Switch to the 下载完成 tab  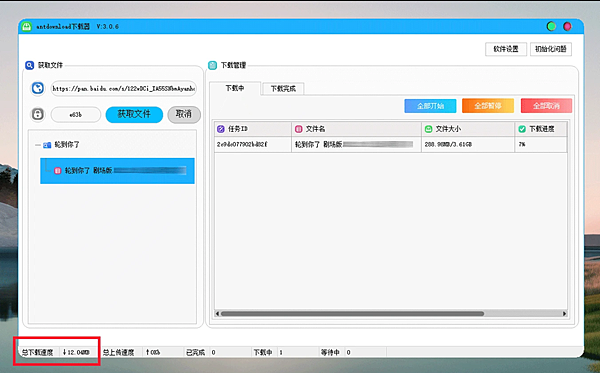pos(283,89)
